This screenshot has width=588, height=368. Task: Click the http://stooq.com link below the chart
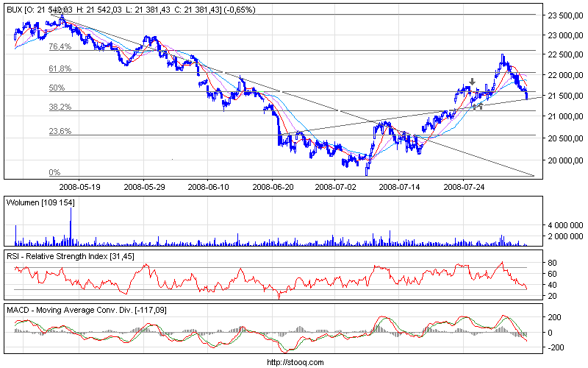coord(295,362)
